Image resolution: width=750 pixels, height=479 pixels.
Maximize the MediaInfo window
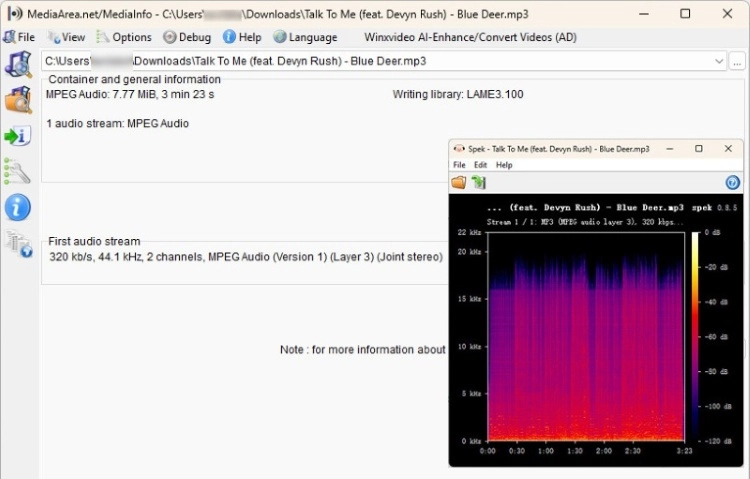click(x=685, y=14)
